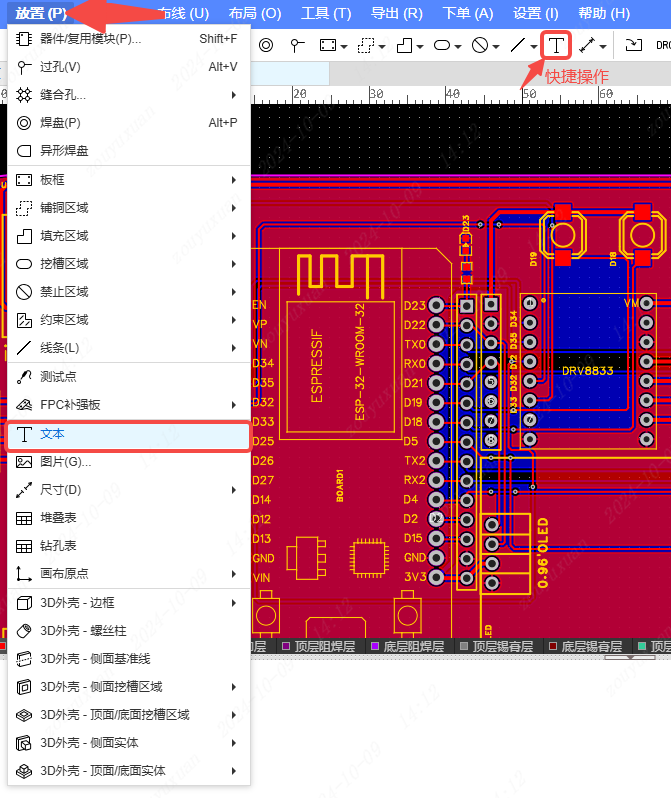Select the 顶层阻焊层 layer tab
Screen dimensions: 671x798
[319, 646]
